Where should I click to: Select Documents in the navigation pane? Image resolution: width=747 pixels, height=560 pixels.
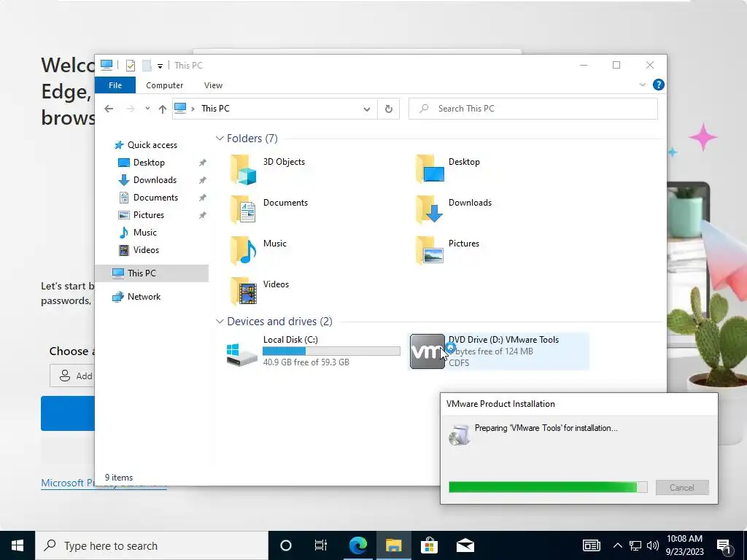pyautogui.click(x=155, y=198)
